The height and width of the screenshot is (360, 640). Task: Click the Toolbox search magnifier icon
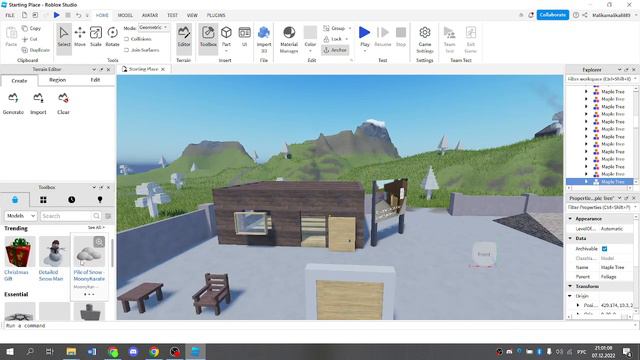pos(96,216)
